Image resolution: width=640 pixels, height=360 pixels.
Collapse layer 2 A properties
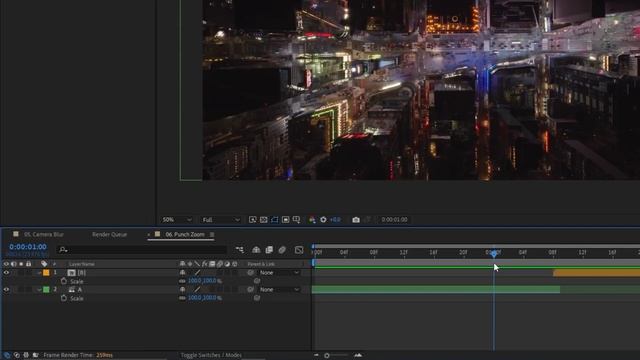[x=39, y=289]
